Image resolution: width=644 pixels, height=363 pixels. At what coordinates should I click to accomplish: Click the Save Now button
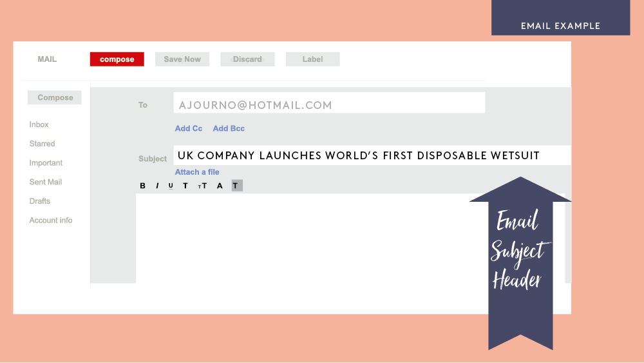pos(182,59)
